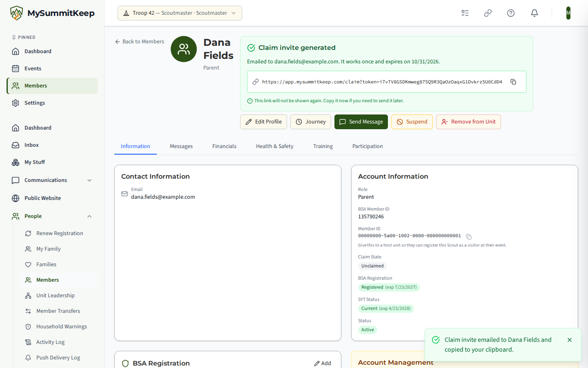Click the link icon in top bar

[x=488, y=13]
